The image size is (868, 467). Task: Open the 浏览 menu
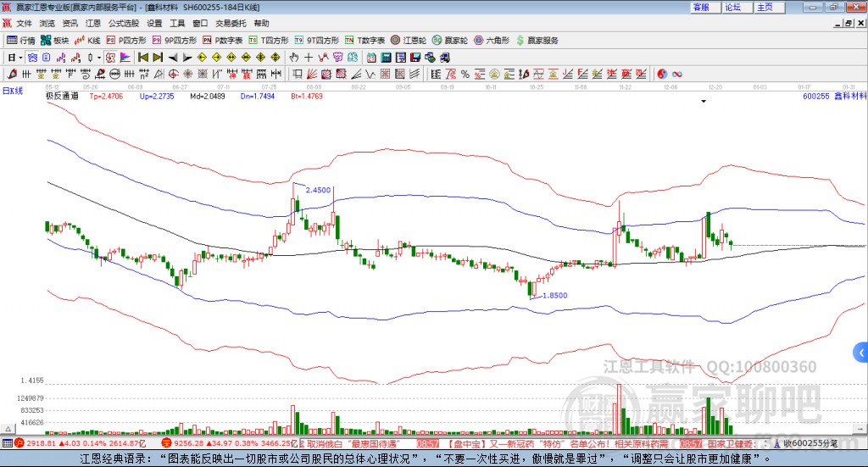click(47, 23)
